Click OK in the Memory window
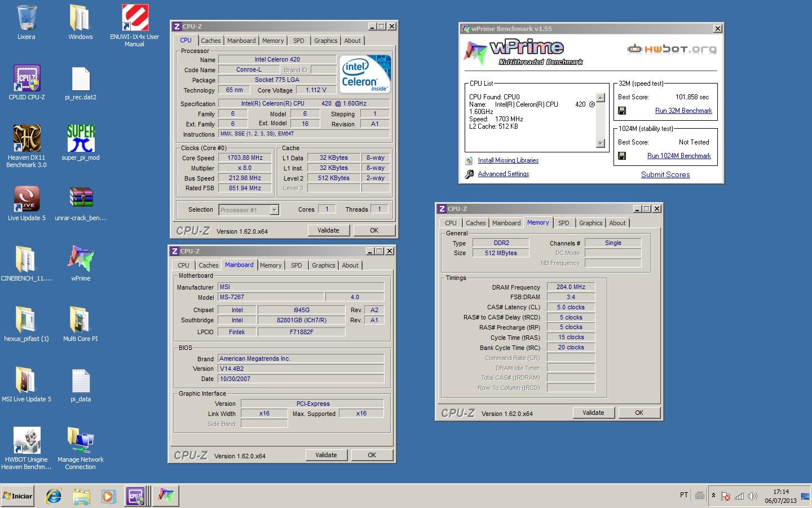 click(x=639, y=413)
